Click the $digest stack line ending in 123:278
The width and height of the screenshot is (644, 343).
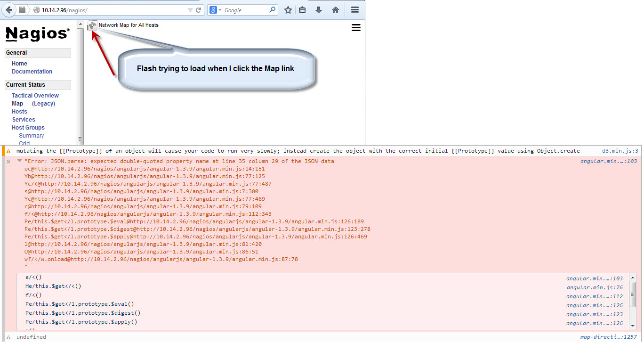click(197, 229)
